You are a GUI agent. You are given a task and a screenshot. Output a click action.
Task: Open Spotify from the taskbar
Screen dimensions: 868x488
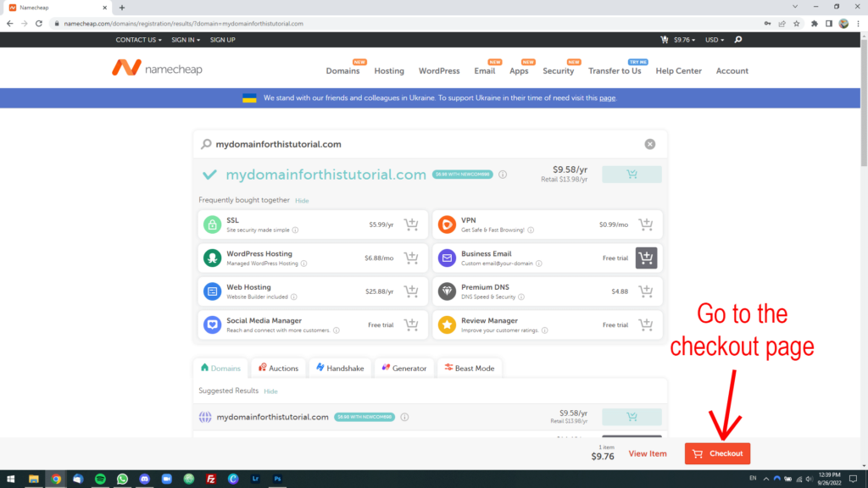click(100, 480)
